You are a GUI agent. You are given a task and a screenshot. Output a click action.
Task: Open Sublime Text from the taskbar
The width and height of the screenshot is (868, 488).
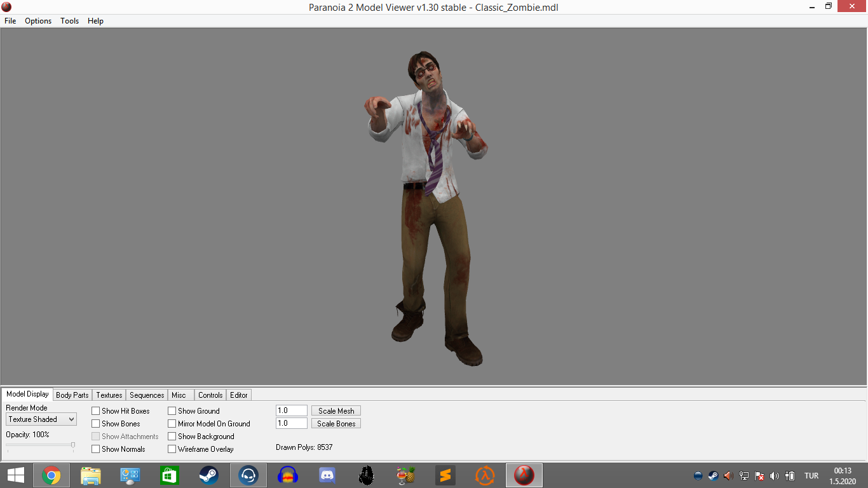point(445,475)
